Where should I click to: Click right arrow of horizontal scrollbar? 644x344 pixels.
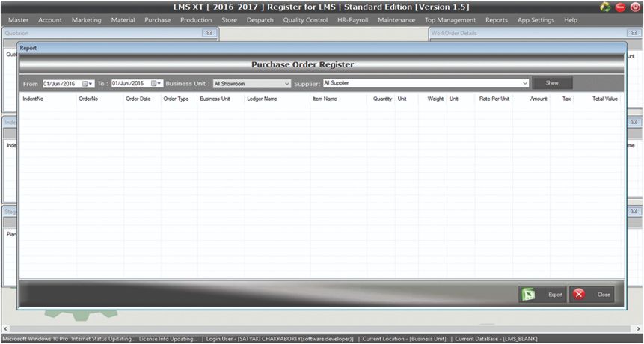[x=639, y=329]
